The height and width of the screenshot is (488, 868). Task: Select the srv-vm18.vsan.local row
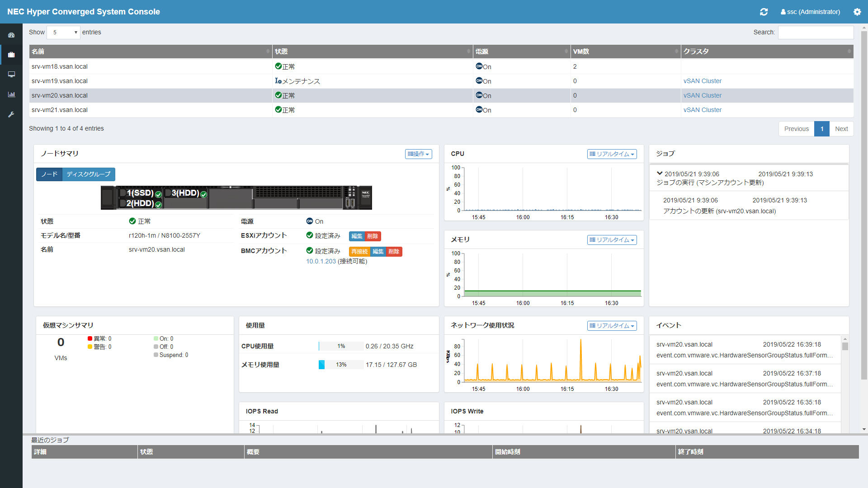[441, 66]
